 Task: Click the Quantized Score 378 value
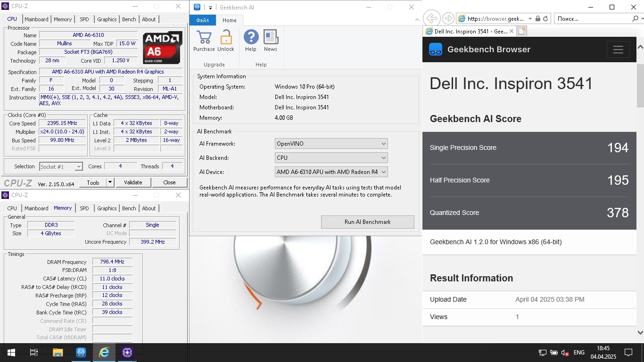click(618, 213)
